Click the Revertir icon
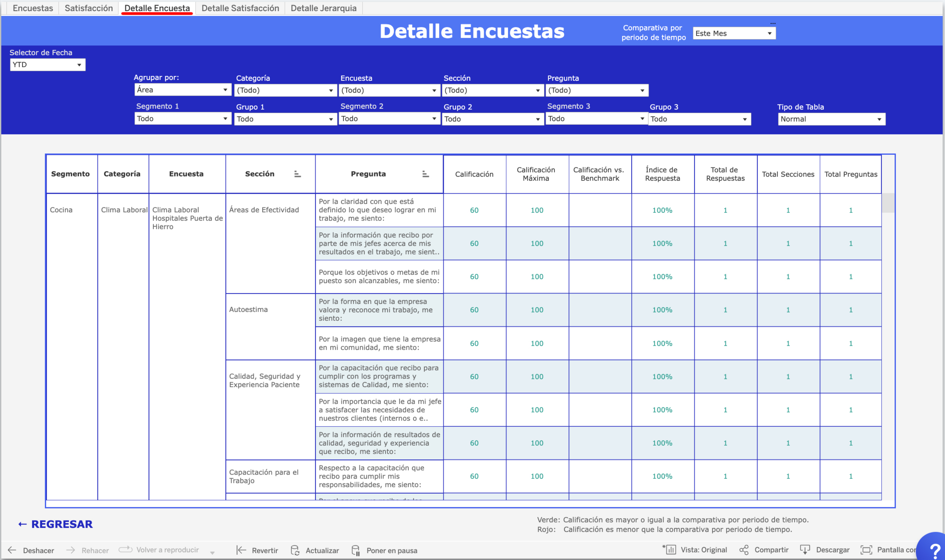The width and height of the screenshot is (945, 560). click(241, 550)
